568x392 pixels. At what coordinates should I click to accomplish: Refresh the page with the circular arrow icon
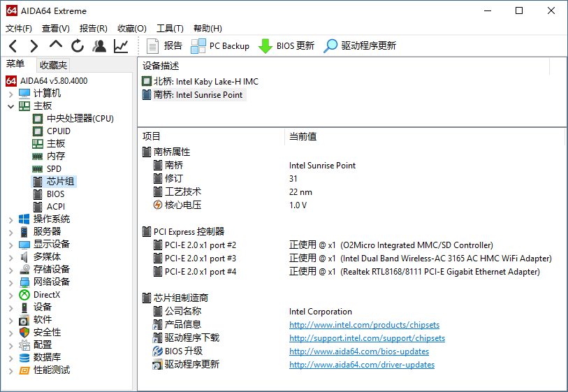[x=77, y=46]
